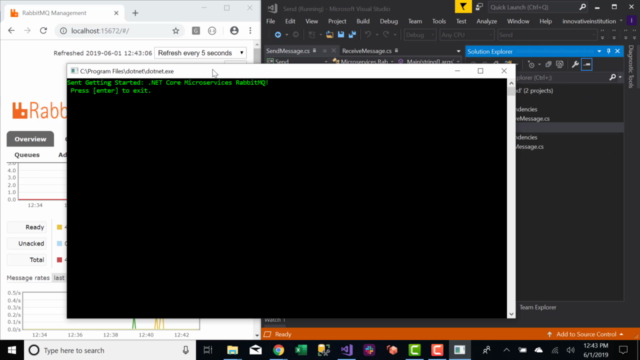640x360 pixels.
Task: Click the console scrollbar up arrow
Action: [x=511, y=83]
